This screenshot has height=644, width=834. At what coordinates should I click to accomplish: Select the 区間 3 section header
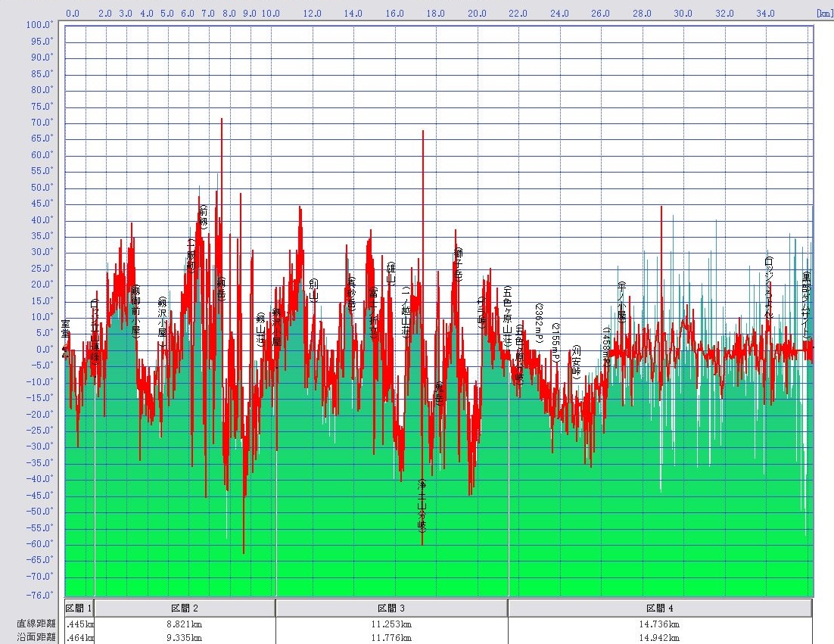391,608
